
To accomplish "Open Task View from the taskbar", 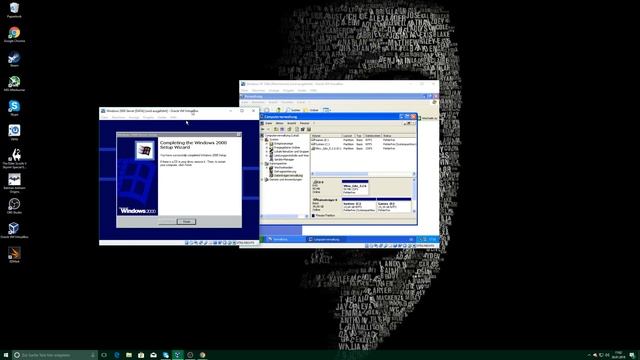I will pos(104,355).
